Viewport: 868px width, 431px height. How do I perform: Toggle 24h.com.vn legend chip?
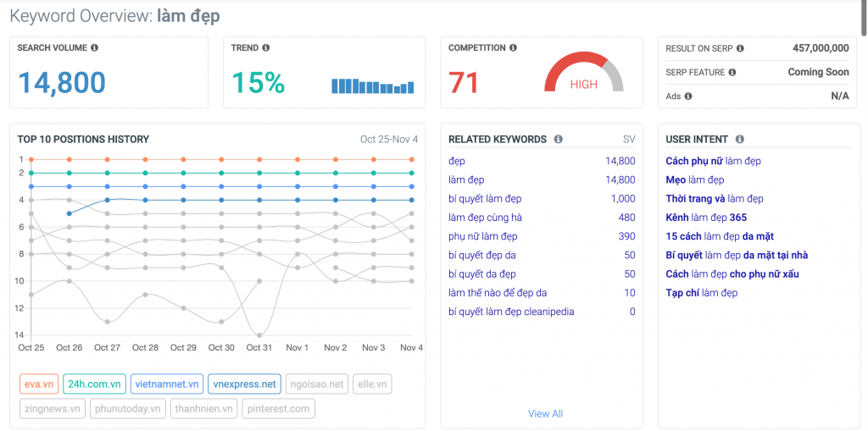(x=95, y=384)
